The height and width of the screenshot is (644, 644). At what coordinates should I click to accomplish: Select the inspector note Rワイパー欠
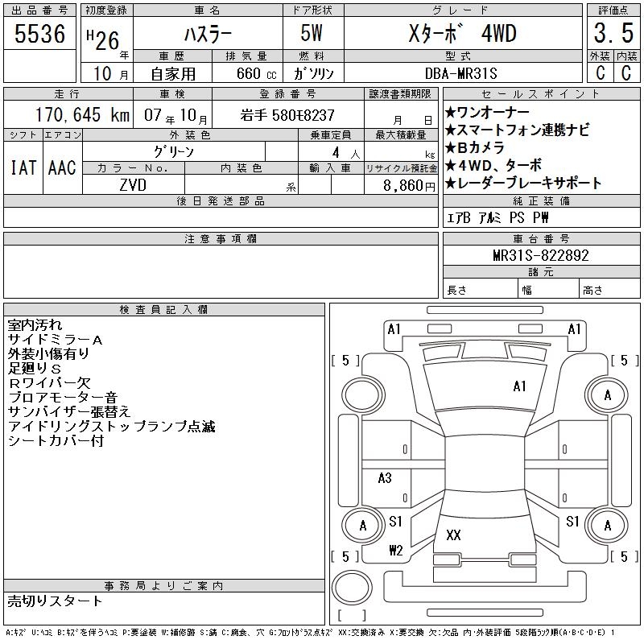point(49,383)
